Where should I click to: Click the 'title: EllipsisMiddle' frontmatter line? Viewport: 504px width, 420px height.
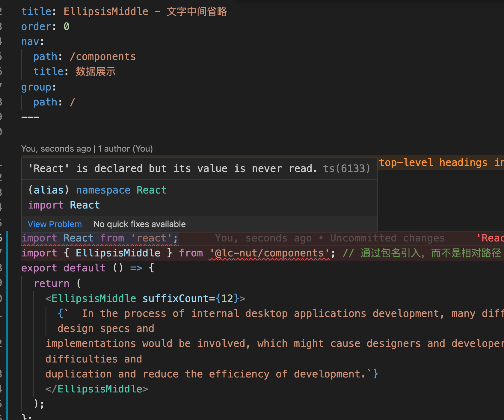point(124,11)
